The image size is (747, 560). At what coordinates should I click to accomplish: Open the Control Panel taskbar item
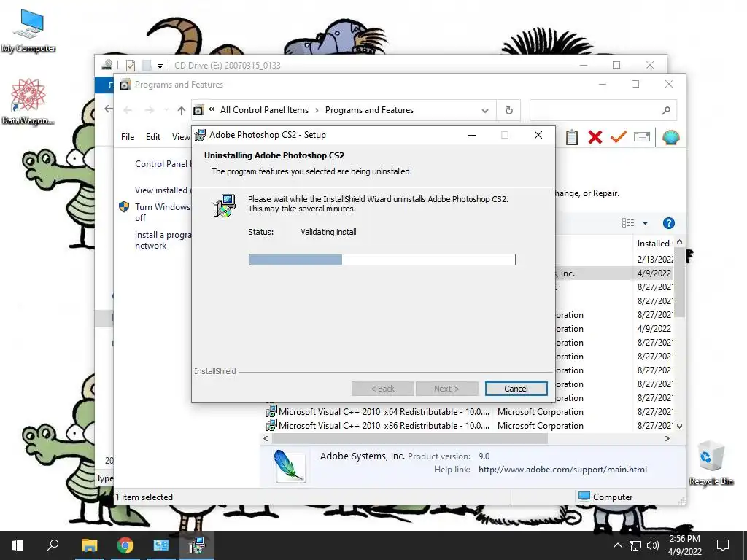161,545
